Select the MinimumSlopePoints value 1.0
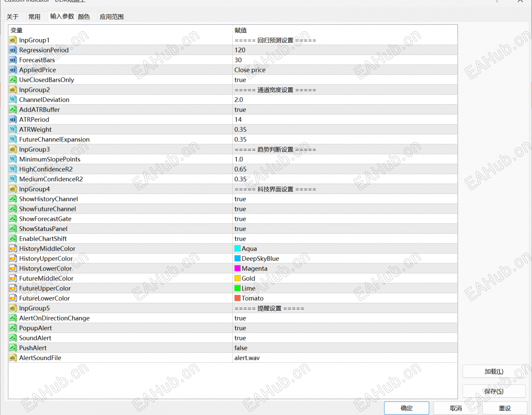The image size is (532, 415). [345, 159]
